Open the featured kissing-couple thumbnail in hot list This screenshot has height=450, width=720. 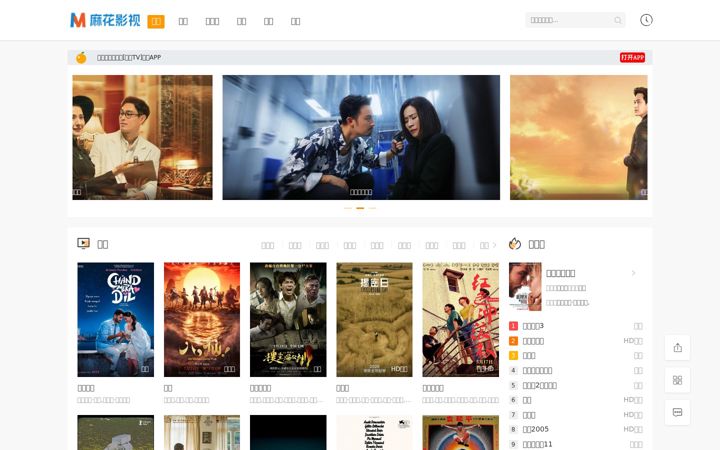click(525, 287)
